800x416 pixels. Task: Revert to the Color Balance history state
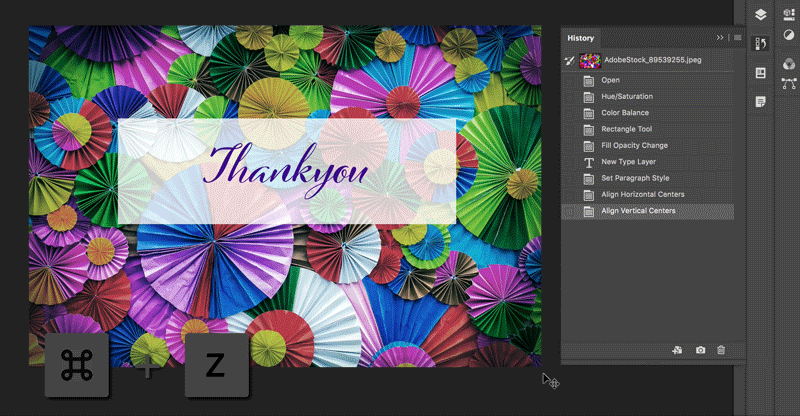[625, 113]
